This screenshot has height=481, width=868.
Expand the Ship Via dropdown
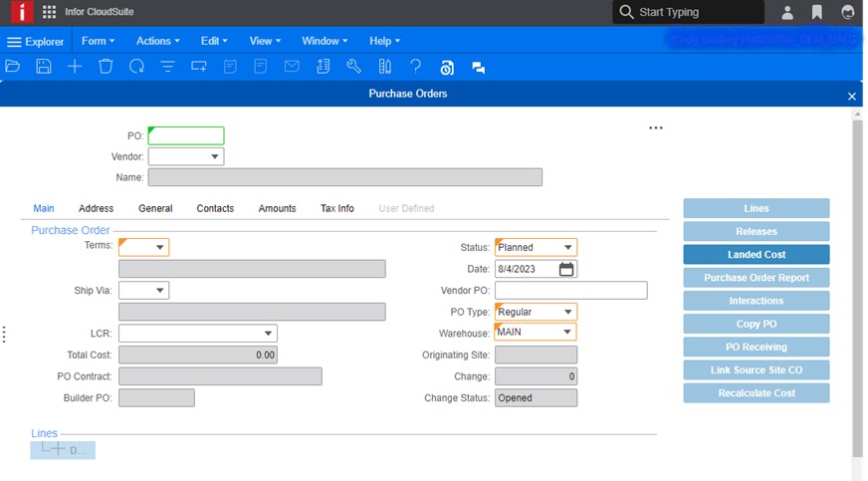pos(159,290)
